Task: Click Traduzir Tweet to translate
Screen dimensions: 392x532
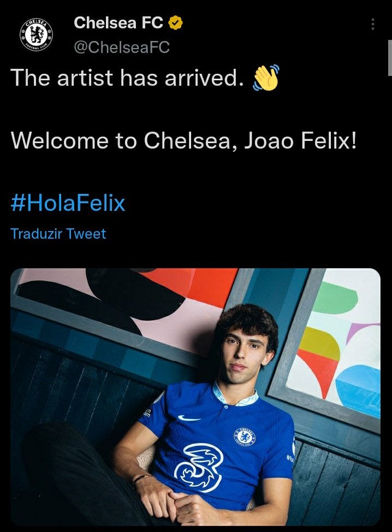Action: pos(58,234)
